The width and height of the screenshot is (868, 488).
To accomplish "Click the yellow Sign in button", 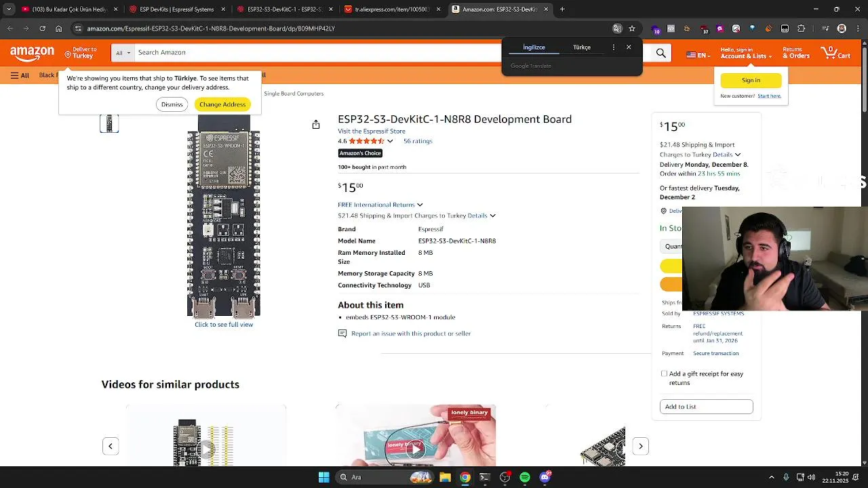I will [751, 80].
